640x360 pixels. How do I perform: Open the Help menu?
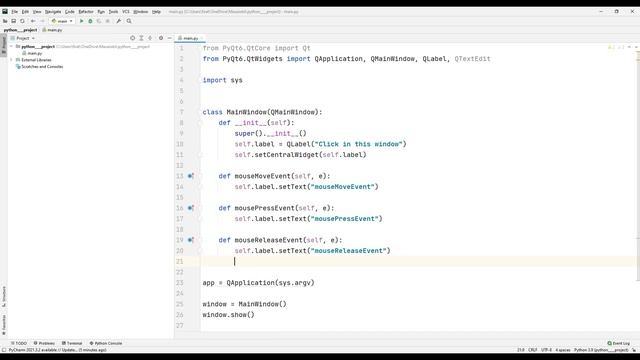(x=156, y=12)
